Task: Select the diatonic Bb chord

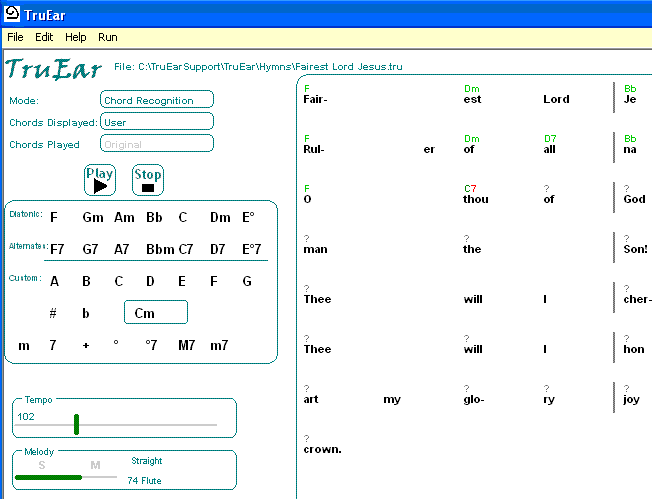Action: click(x=154, y=217)
